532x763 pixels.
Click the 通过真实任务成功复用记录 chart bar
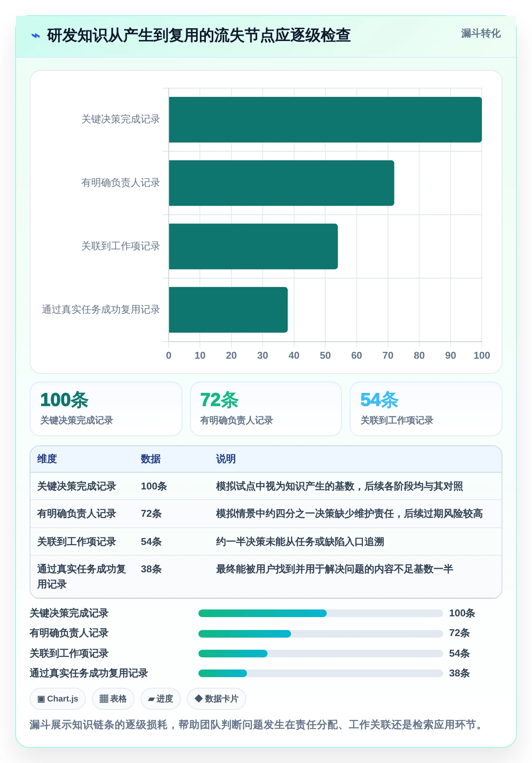point(228,310)
